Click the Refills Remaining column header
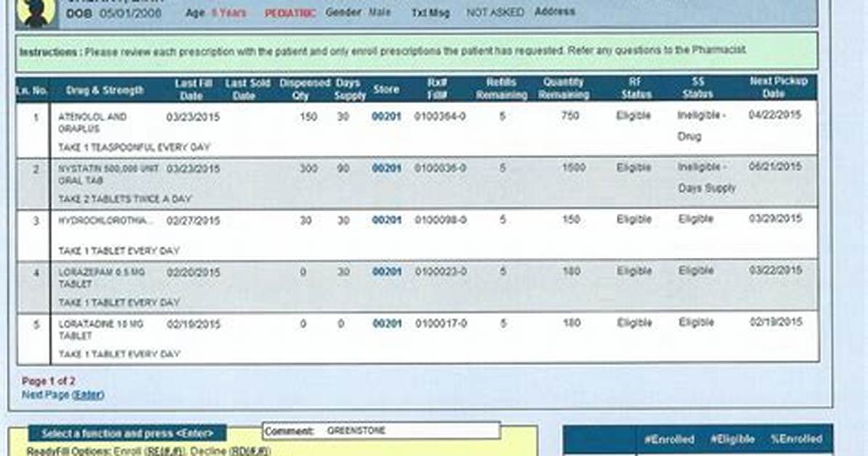This screenshot has height=456, width=868. [x=501, y=89]
